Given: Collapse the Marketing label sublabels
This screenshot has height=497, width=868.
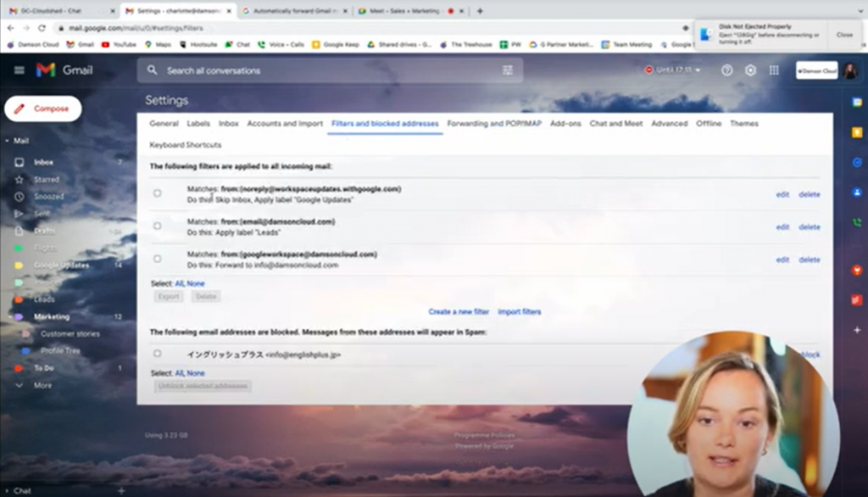Looking at the screenshot, I should [9, 316].
